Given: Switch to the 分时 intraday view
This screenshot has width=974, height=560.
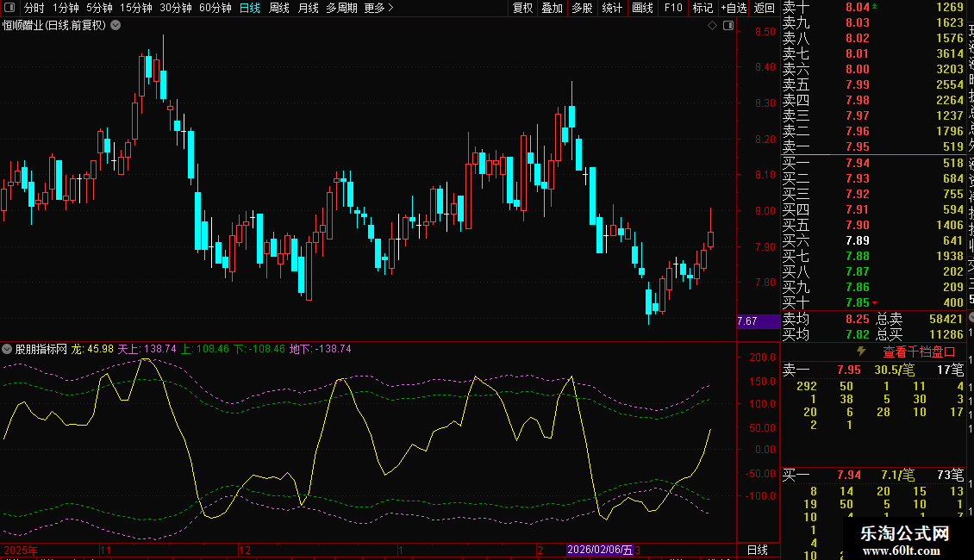Looking at the screenshot, I should (x=34, y=8).
